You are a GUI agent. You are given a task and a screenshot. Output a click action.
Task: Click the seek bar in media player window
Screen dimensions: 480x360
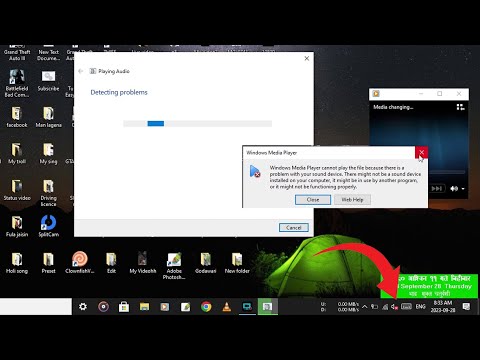coord(447,172)
